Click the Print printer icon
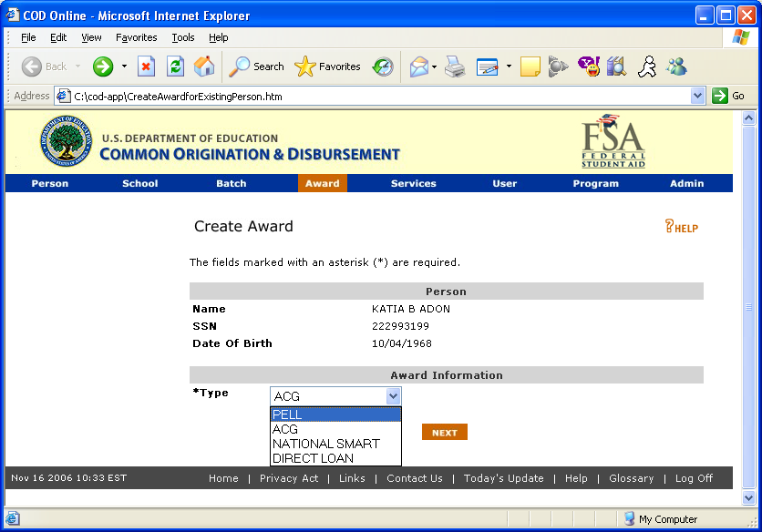 (x=455, y=66)
